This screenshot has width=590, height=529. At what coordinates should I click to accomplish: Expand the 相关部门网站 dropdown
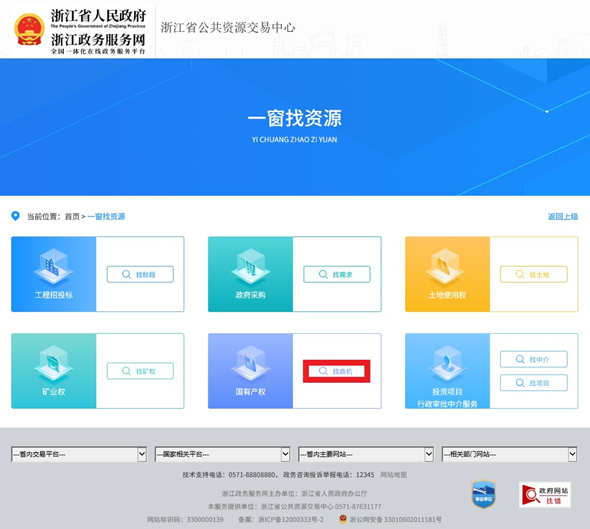pos(509,454)
